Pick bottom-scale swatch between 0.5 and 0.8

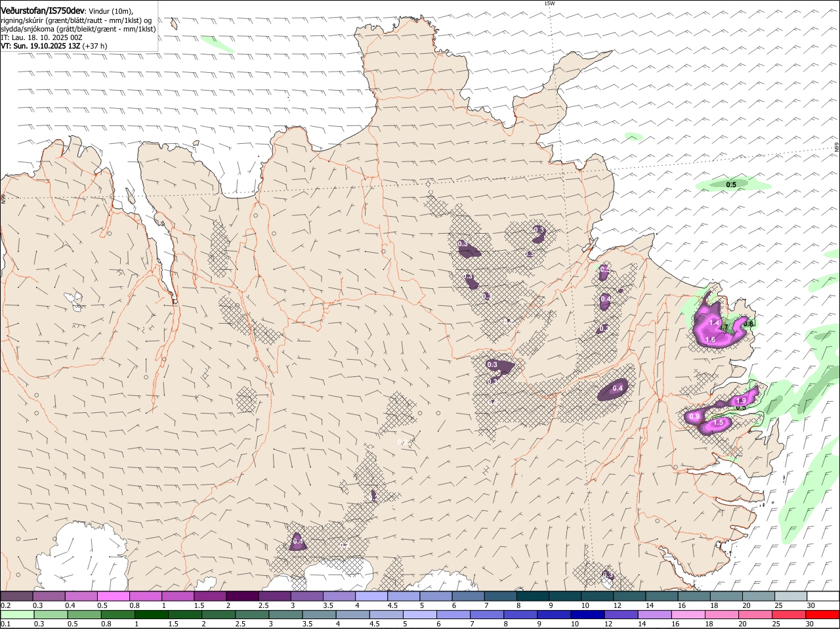(x=84, y=614)
